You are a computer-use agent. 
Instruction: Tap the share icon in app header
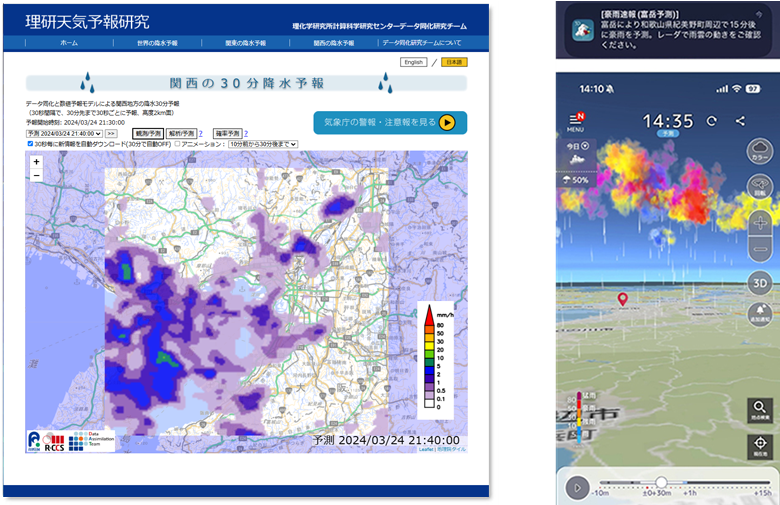pyautogui.click(x=740, y=121)
